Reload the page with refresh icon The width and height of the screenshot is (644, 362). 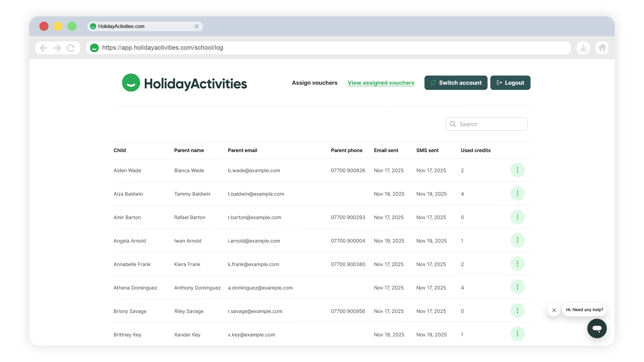coord(71,48)
